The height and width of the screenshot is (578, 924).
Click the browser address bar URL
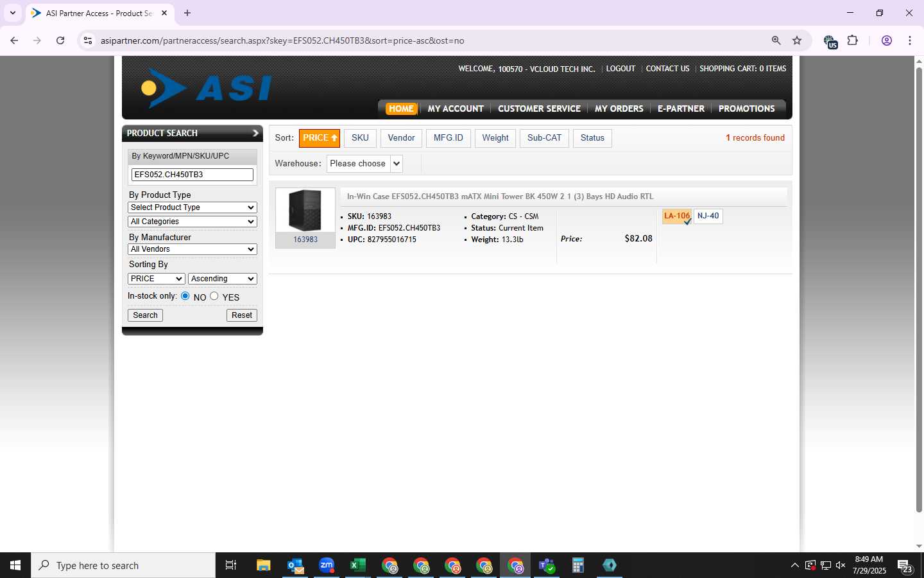click(x=282, y=40)
